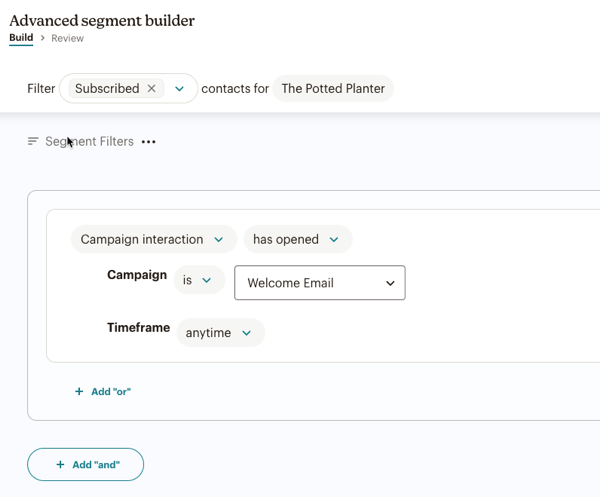
Task: Click the breadcrumb arrow between Build and Review
Action: 43,38
